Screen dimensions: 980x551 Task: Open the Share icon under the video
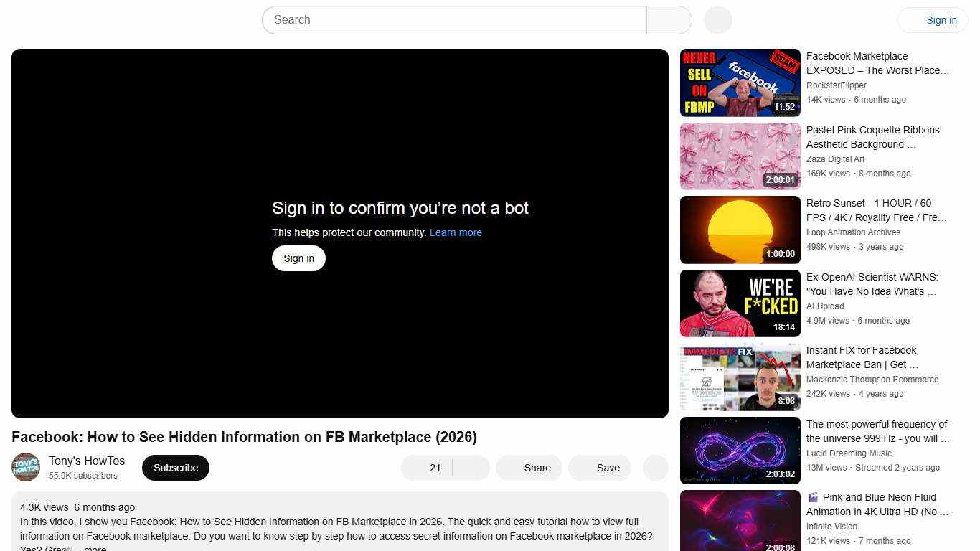[529, 467]
